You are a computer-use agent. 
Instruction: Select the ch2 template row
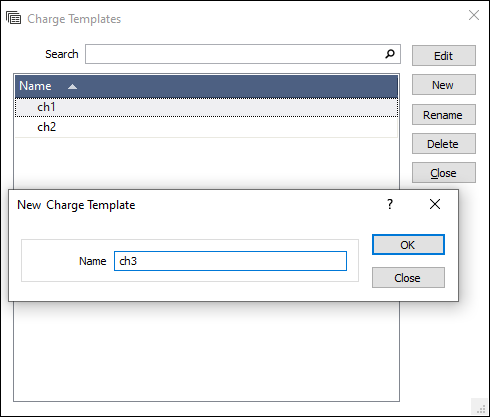tap(206, 127)
